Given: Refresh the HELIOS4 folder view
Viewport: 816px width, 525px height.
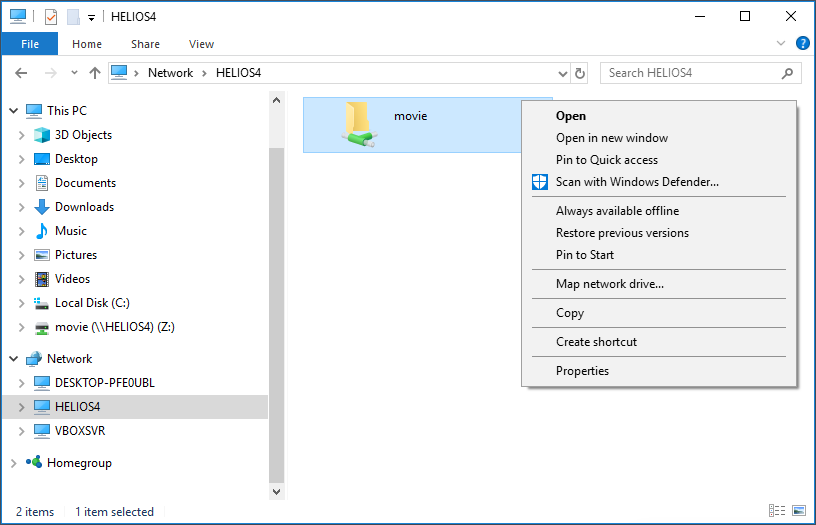Looking at the screenshot, I should (x=579, y=73).
